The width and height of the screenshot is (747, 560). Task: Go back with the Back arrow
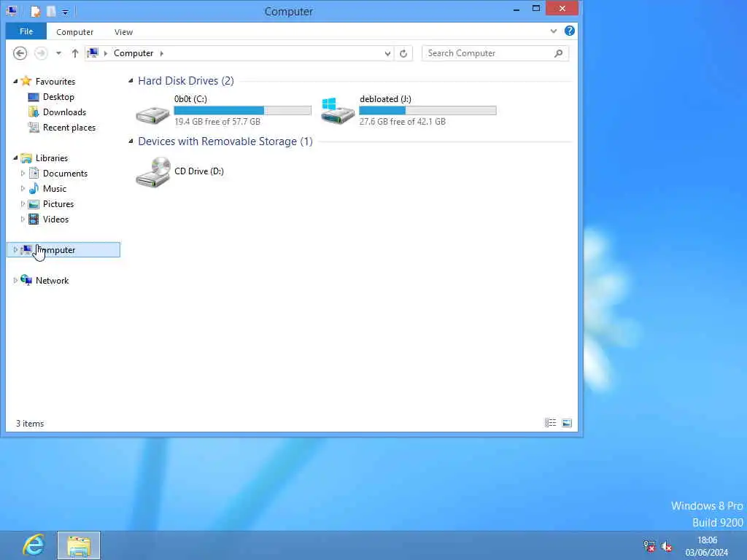click(x=20, y=53)
